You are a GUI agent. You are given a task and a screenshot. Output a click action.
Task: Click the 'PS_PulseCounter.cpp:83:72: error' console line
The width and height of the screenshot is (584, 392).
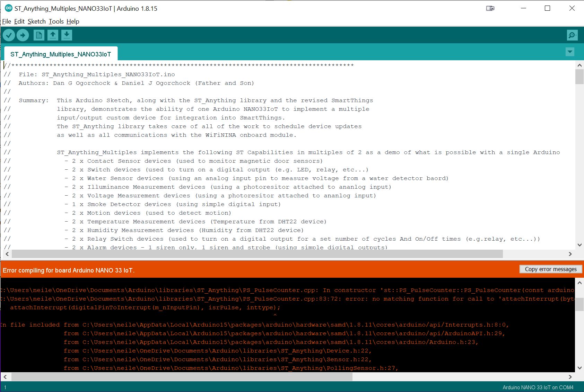(x=288, y=299)
